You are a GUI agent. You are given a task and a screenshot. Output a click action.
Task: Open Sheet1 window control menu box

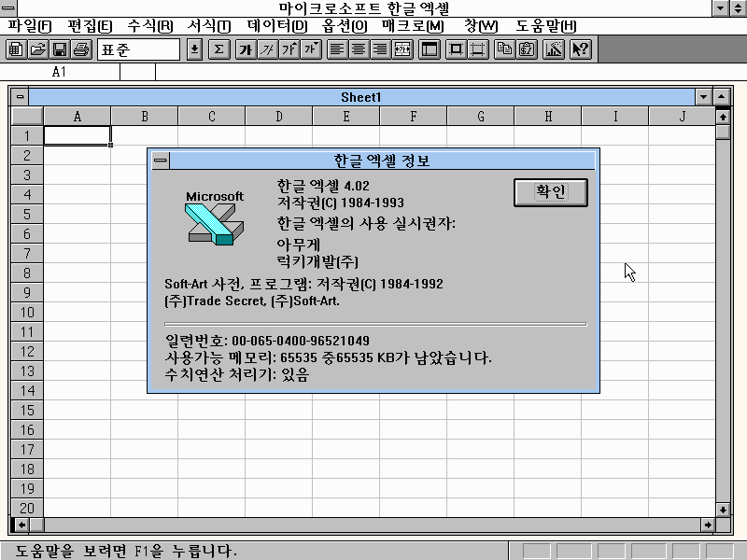[x=20, y=97]
